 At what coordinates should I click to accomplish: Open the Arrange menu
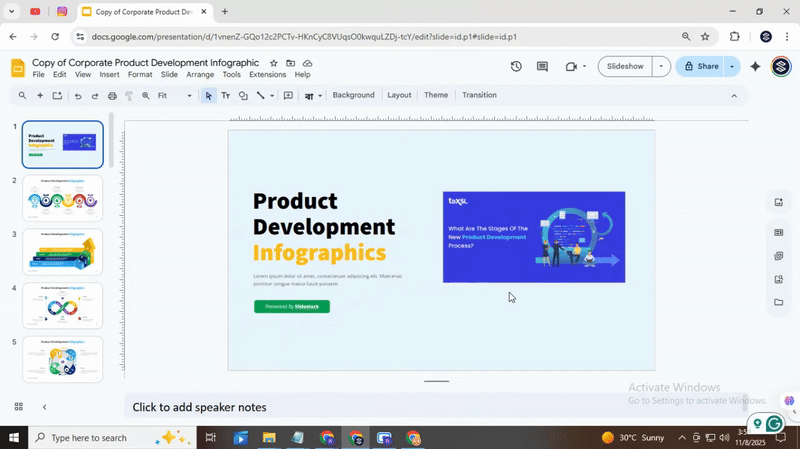pyautogui.click(x=200, y=75)
